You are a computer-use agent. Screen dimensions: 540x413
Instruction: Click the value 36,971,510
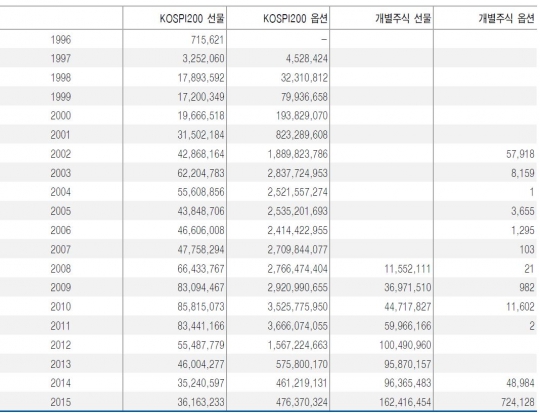407,288
